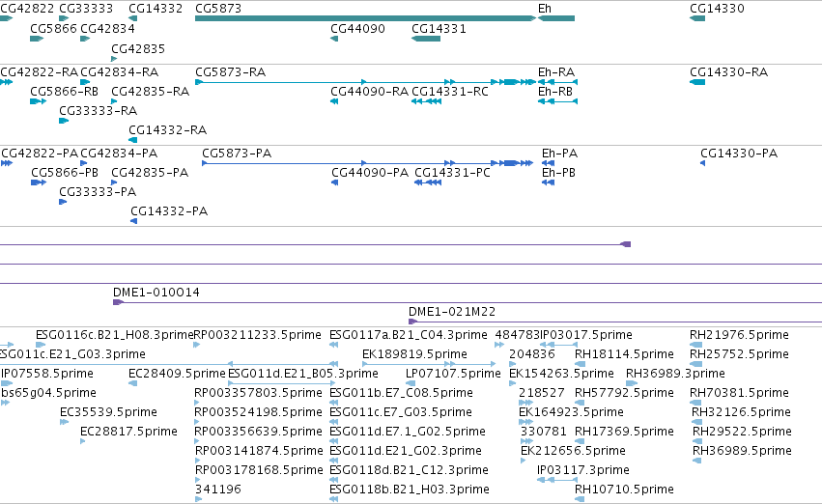Image resolution: width=822 pixels, height=504 pixels.
Task: Select the CG33333 gene label
Action: [86, 9]
